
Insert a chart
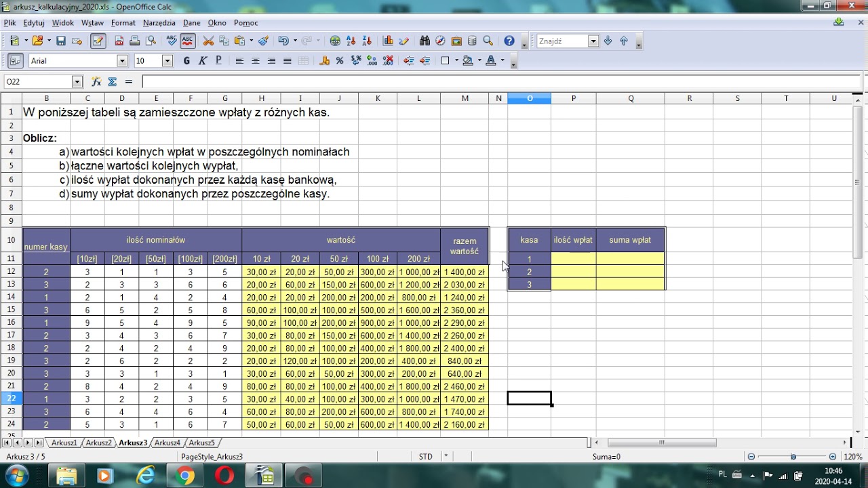coord(388,41)
